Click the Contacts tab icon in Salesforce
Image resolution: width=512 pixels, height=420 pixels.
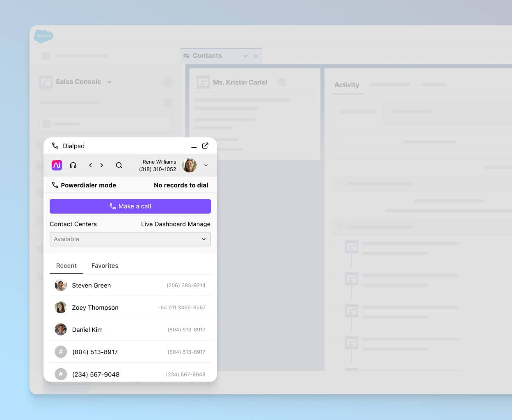pos(187,55)
